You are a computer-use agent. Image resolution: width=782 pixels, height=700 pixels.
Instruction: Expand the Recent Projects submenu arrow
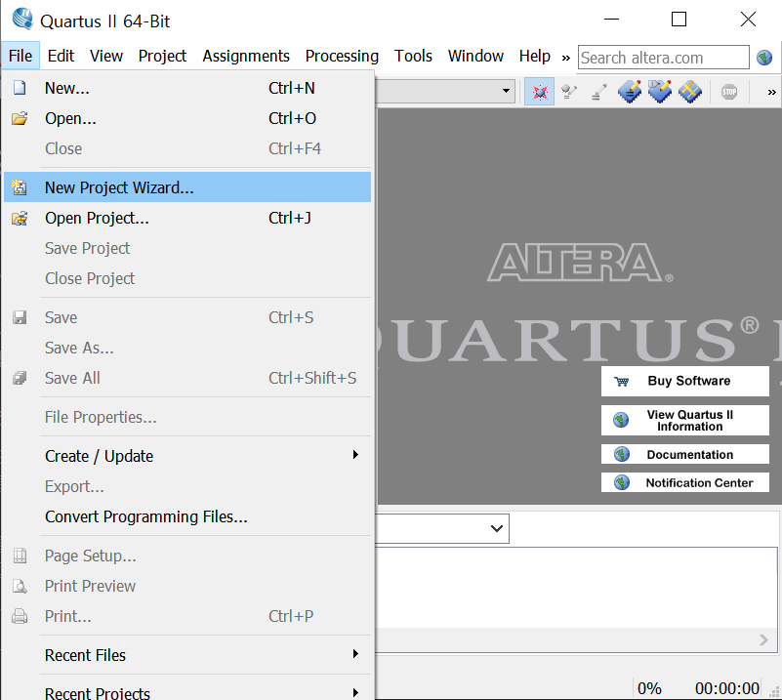[355, 692]
